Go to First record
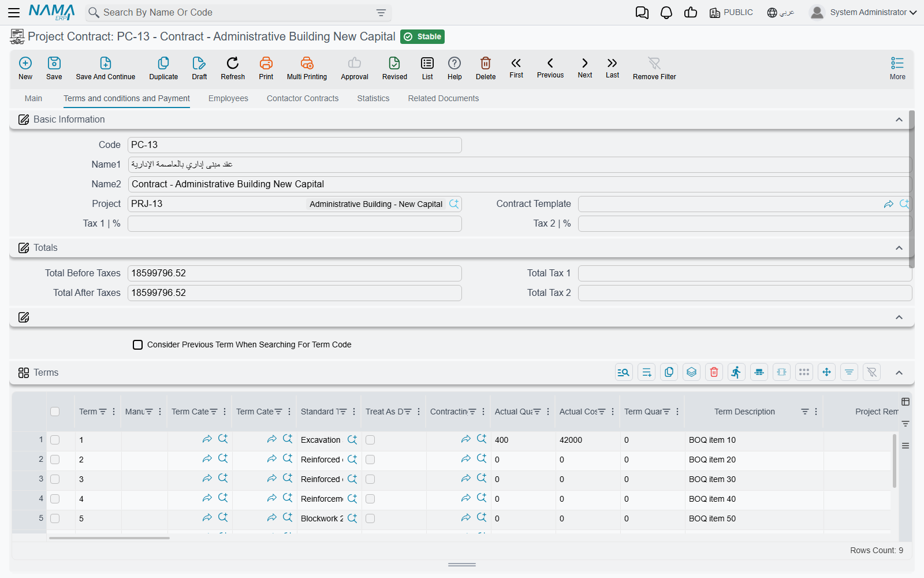 tap(516, 63)
